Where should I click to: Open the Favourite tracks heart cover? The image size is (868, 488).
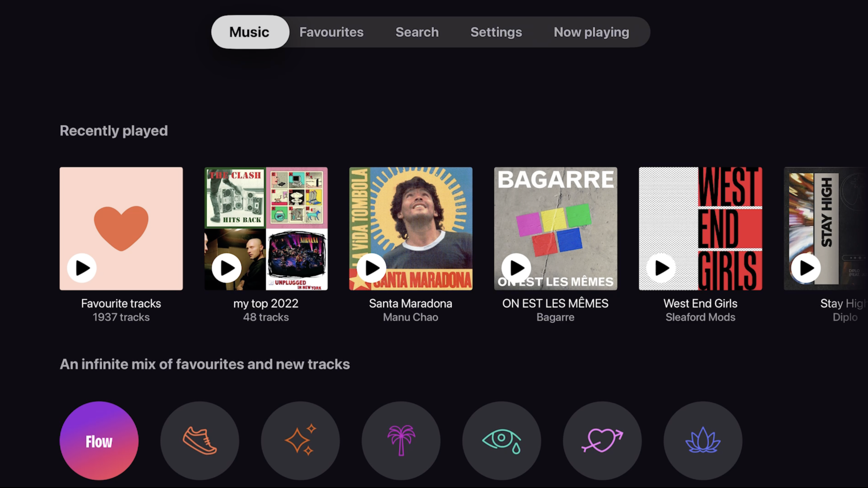point(121,229)
